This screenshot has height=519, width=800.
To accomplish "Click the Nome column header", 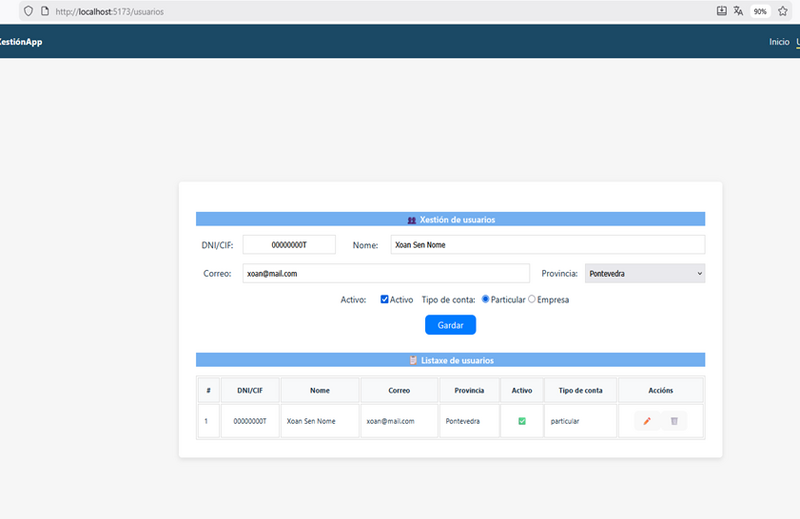I will click(320, 390).
